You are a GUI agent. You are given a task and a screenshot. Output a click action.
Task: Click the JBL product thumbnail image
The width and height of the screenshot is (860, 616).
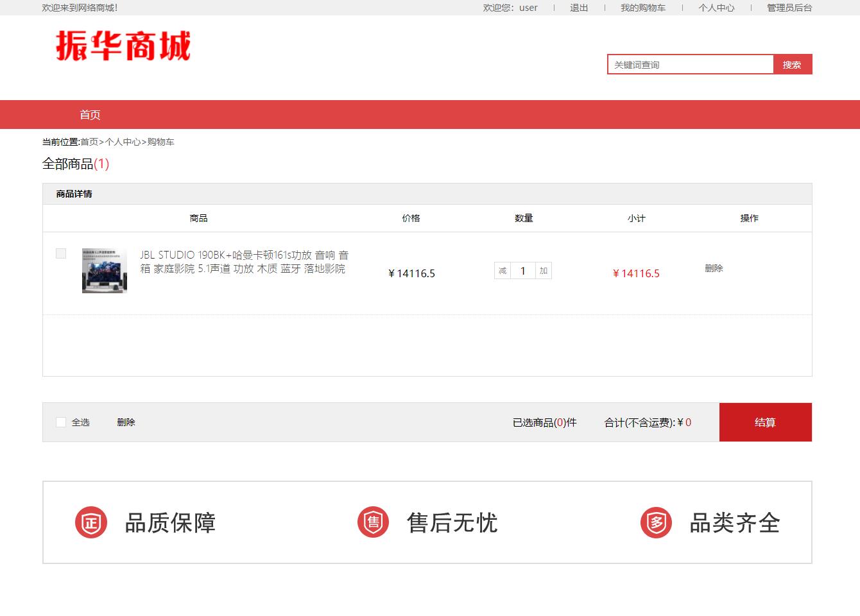(104, 270)
